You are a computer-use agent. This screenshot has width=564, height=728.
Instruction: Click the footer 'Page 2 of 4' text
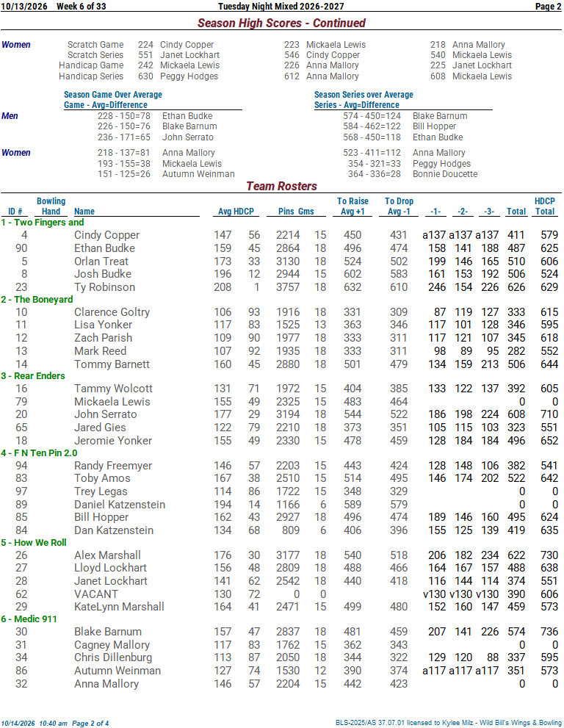90,724
